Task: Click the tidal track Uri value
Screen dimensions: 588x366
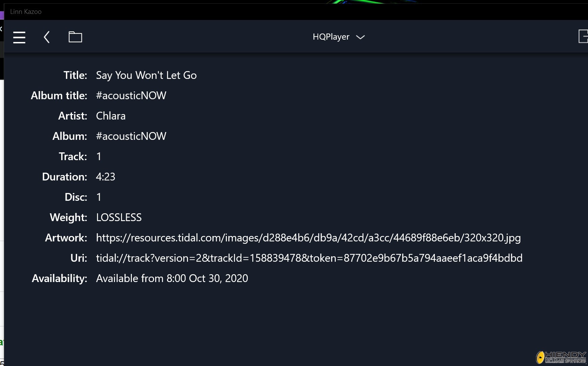Action: [309, 258]
